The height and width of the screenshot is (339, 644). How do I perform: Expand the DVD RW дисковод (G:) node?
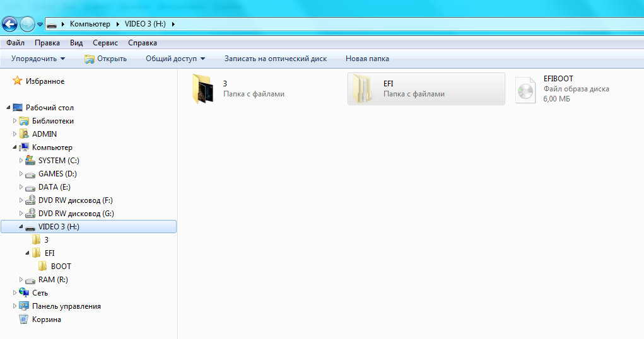pos(21,214)
